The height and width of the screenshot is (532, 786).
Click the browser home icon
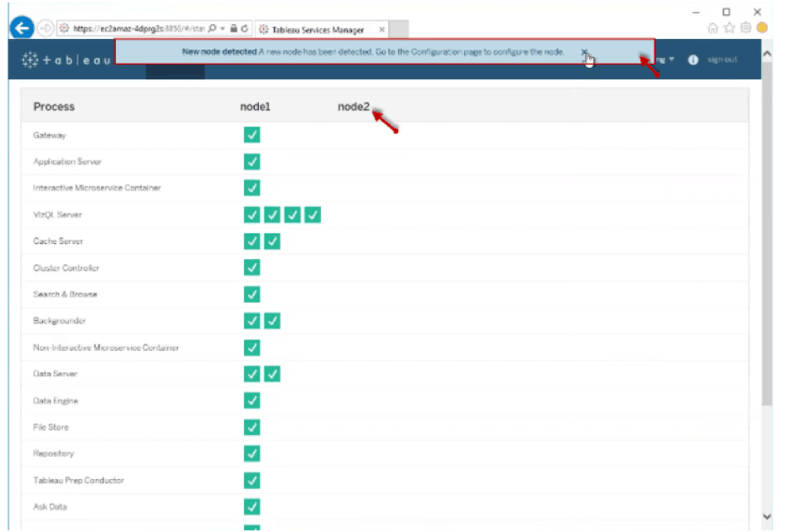click(713, 28)
